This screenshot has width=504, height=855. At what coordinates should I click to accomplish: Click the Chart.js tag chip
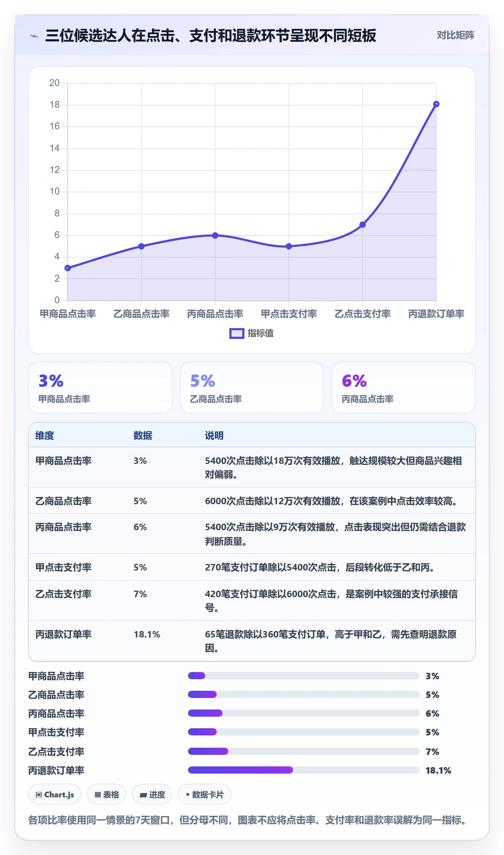coord(55,794)
